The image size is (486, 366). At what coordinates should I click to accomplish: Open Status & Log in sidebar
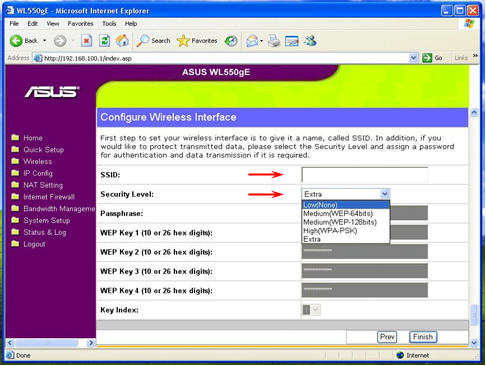click(x=44, y=232)
